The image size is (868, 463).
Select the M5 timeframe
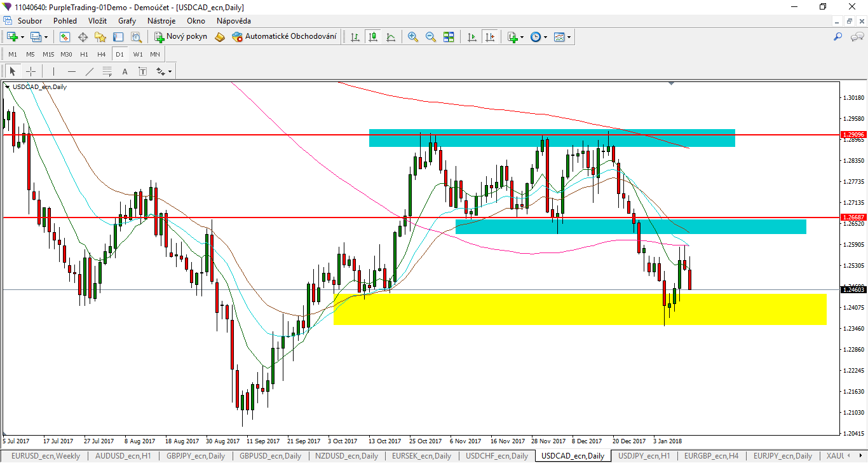click(30, 54)
